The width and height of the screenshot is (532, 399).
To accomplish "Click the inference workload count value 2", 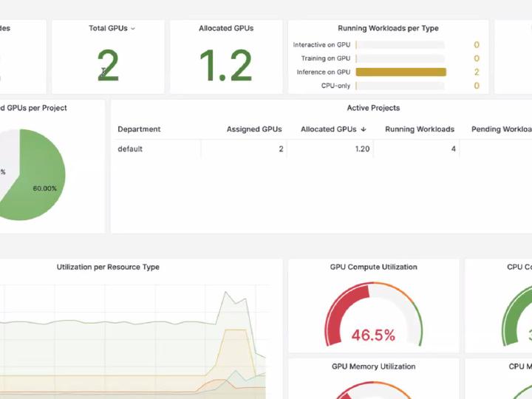I will point(477,72).
